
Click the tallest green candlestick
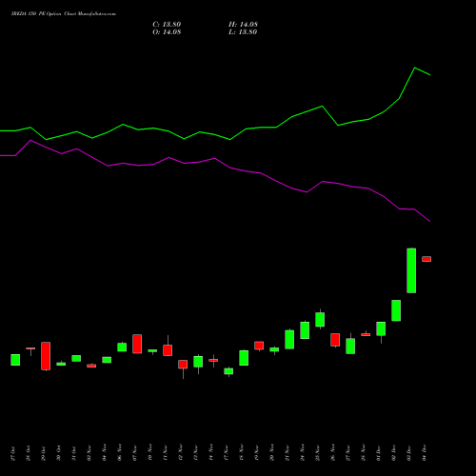pyautogui.click(x=411, y=270)
